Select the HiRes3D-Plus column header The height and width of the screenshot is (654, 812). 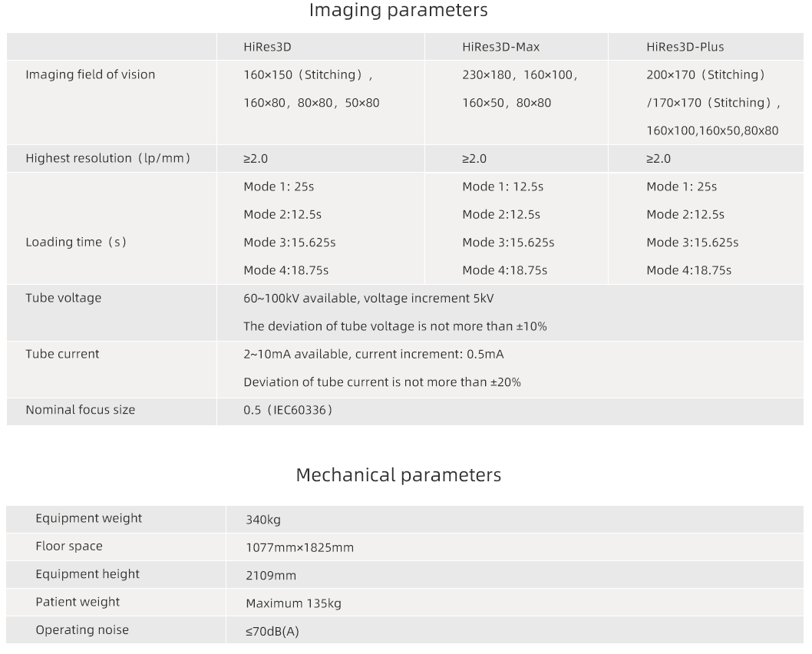click(685, 47)
